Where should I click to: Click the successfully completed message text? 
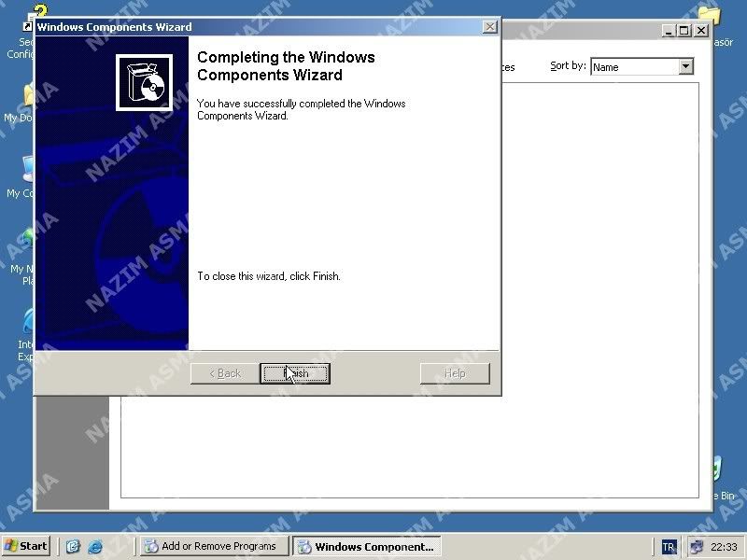(x=301, y=109)
